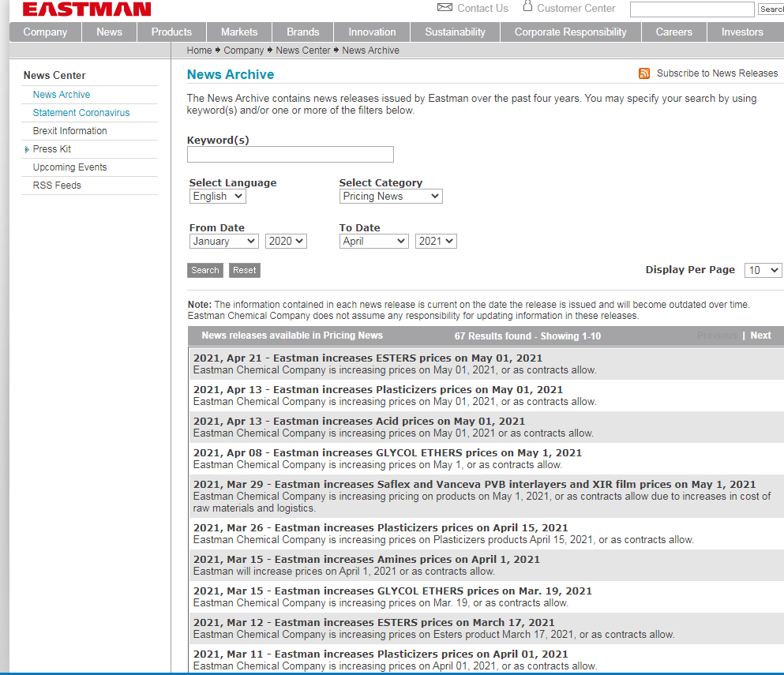
Task: Open the Products menu in navigation
Action: coord(171,32)
